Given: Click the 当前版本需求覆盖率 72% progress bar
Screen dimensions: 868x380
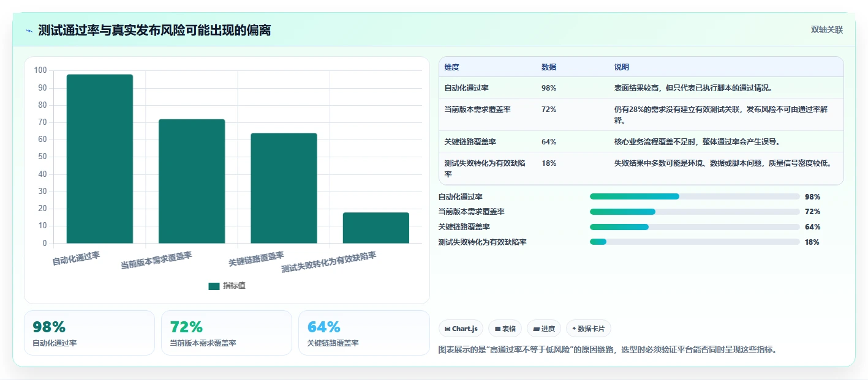Looking at the screenshot, I should click(x=695, y=212).
